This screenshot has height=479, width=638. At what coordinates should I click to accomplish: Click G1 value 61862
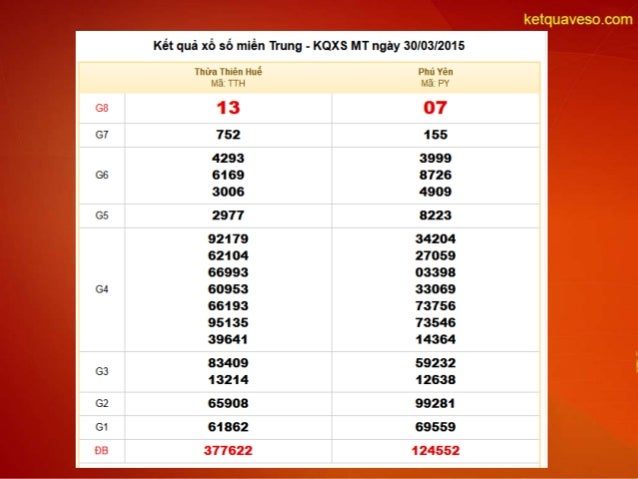[x=228, y=427]
